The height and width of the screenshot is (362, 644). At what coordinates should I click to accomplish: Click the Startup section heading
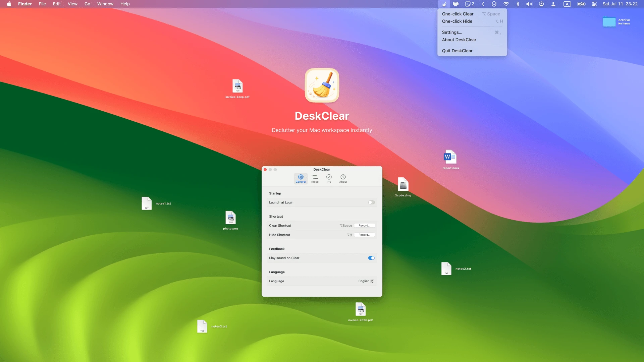275,193
